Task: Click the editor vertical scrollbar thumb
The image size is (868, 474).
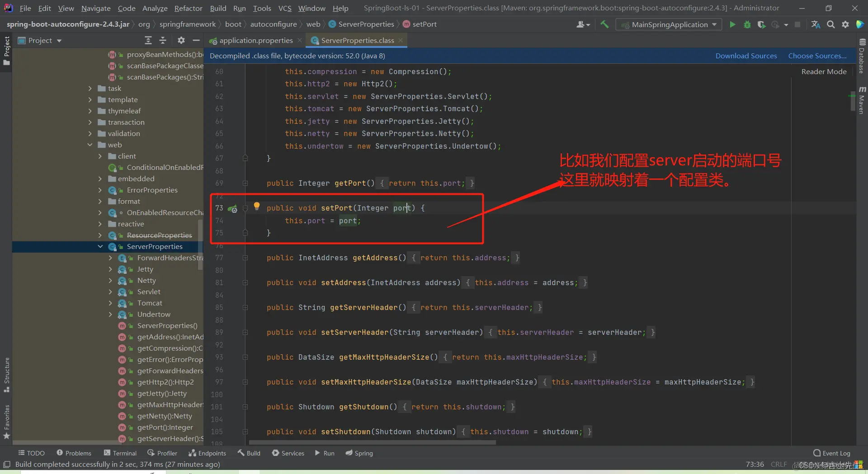Action: click(x=853, y=100)
